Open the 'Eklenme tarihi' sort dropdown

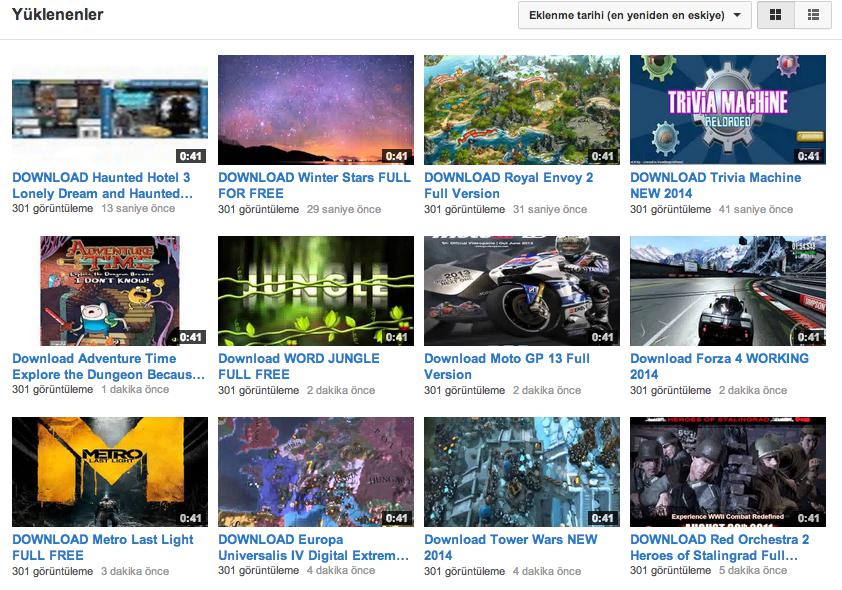tap(635, 15)
